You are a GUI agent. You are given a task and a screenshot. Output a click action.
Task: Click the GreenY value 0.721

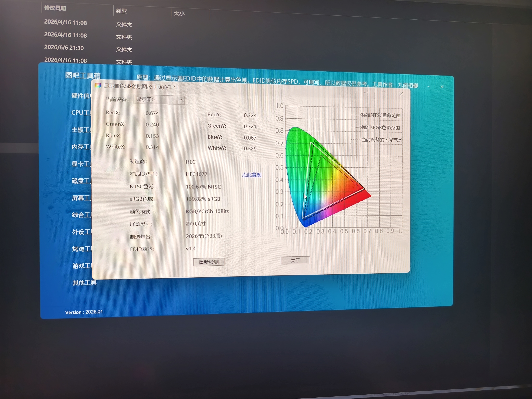(x=250, y=127)
